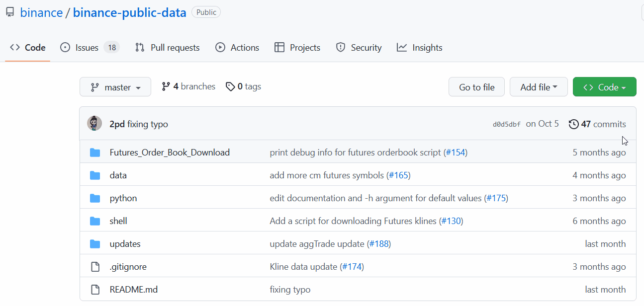Open commit hash d0d5dbf
This screenshot has height=306, width=644.
506,124
